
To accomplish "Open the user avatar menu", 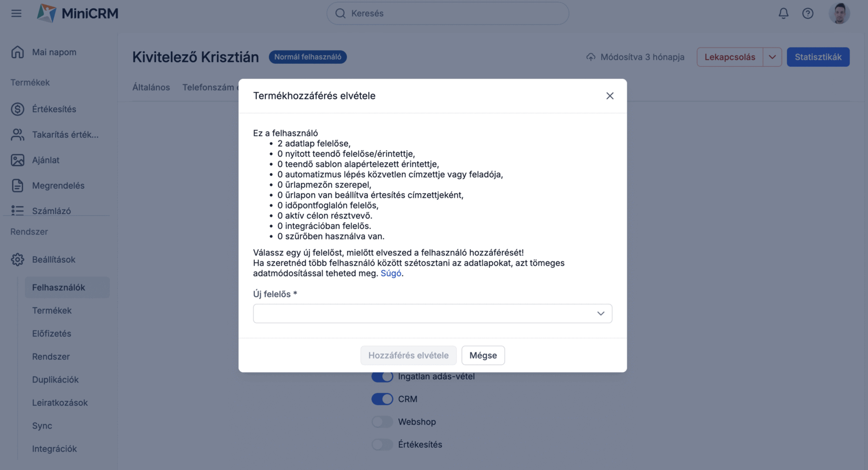I will (x=839, y=13).
